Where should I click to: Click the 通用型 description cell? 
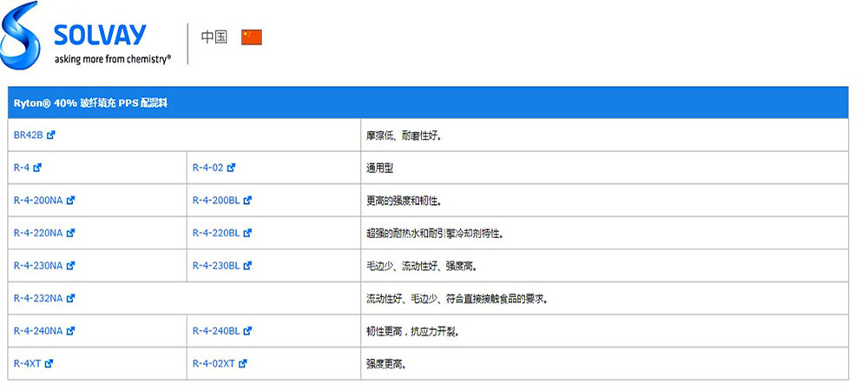pyautogui.click(x=380, y=168)
